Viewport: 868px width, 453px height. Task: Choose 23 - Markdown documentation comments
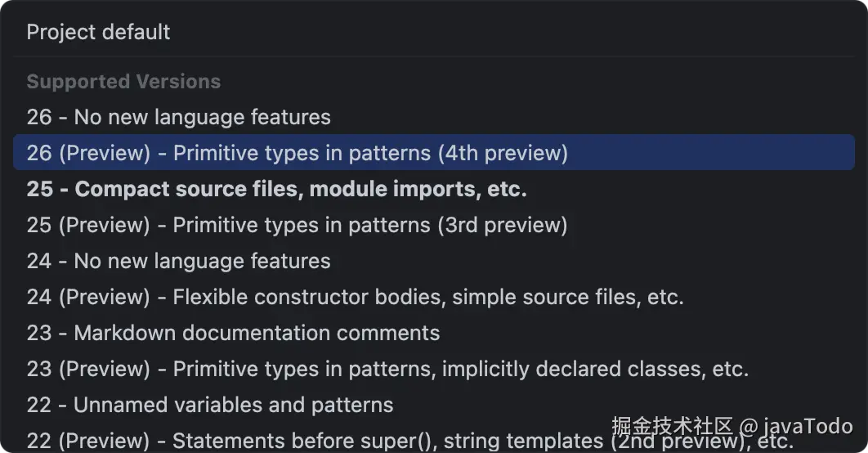coord(233,333)
